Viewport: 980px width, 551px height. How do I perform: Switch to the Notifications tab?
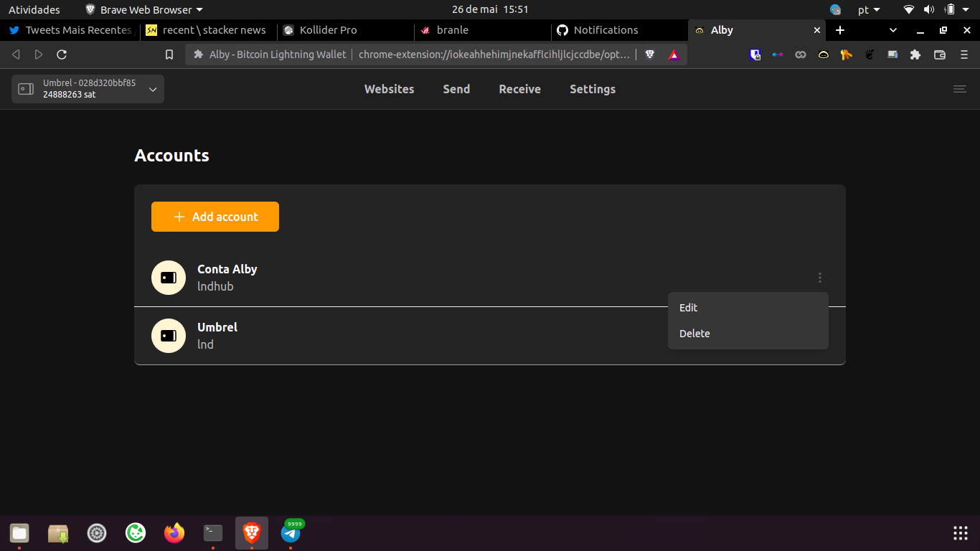pyautogui.click(x=605, y=30)
